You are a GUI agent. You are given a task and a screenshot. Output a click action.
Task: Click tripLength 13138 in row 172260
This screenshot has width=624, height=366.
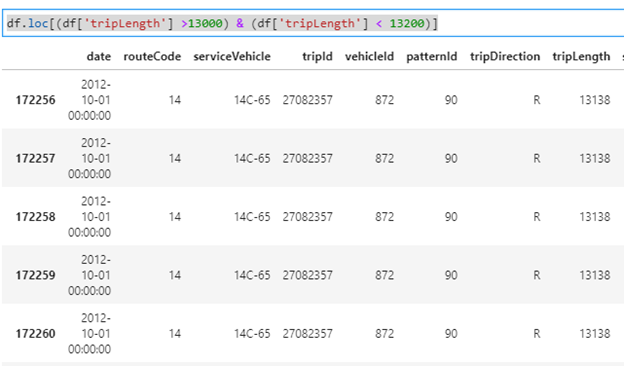click(595, 333)
